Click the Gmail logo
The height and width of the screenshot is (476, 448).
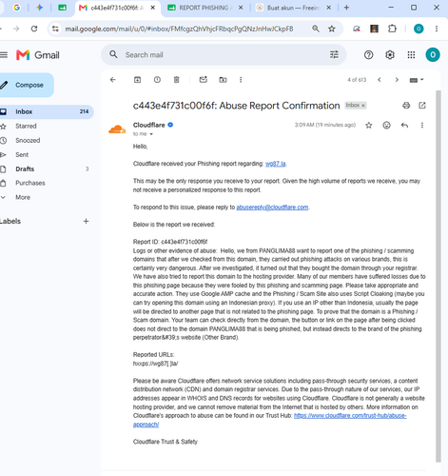(38, 55)
